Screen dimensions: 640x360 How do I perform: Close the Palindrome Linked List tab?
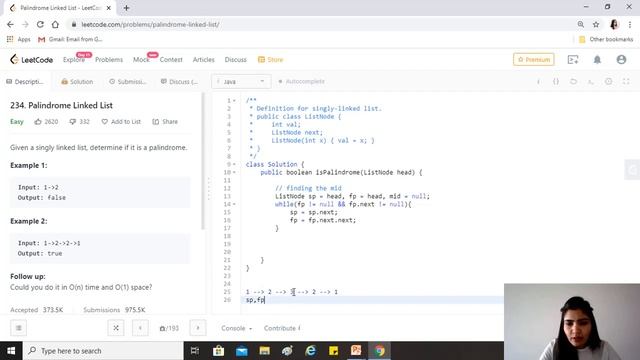(x=109, y=8)
